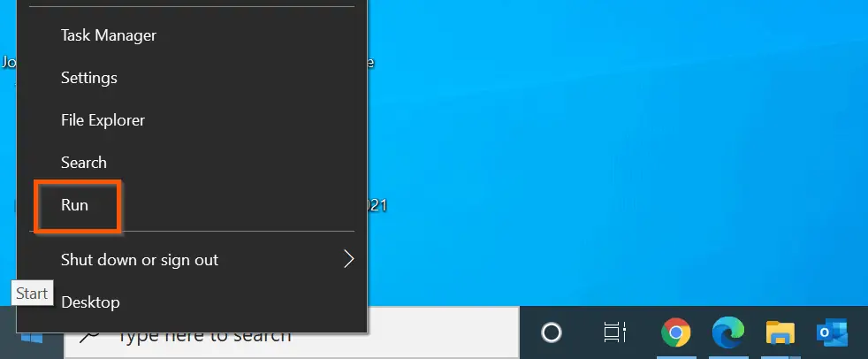Click the Windows Start logo button
Image resolution: width=868 pixels, height=359 pixels.
point(32,338)
